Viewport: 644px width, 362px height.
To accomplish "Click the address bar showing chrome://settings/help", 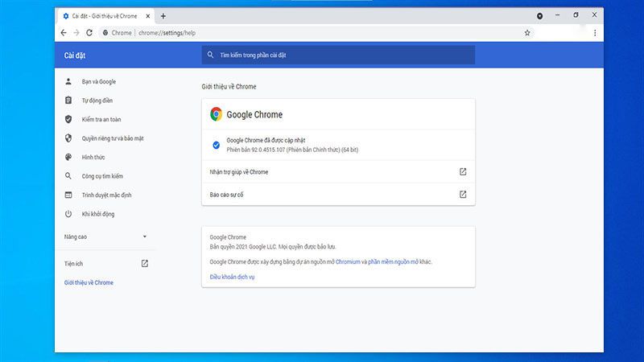I will pos(316,33).
